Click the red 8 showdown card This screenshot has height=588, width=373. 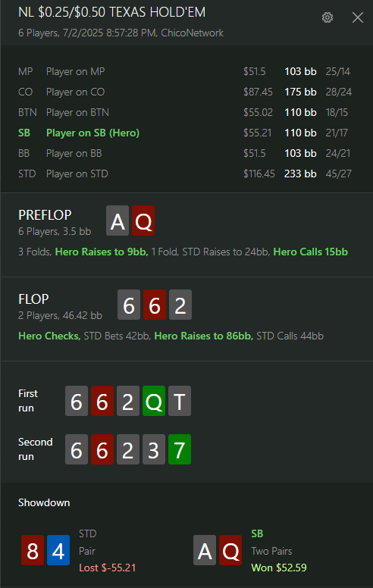tap(33, 550)
